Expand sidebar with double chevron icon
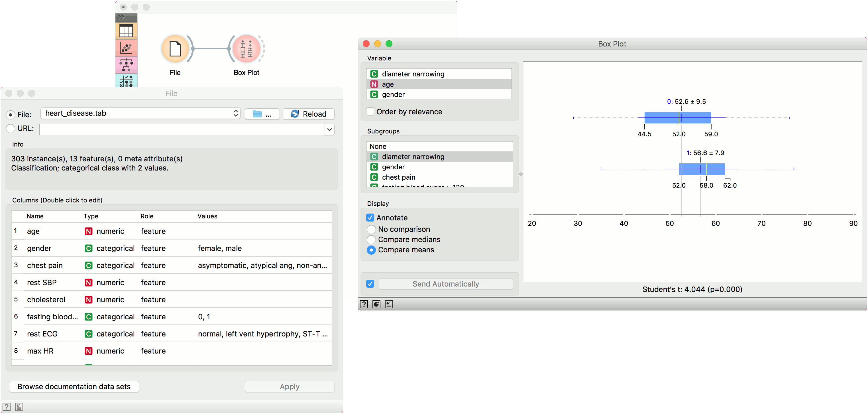Viewport: 868px width, 414px height. point(122,17)
